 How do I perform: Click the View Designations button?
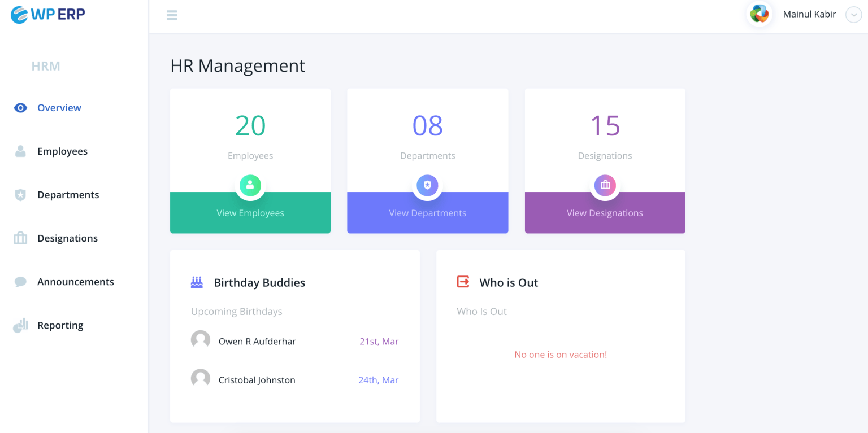coord(605,213)
